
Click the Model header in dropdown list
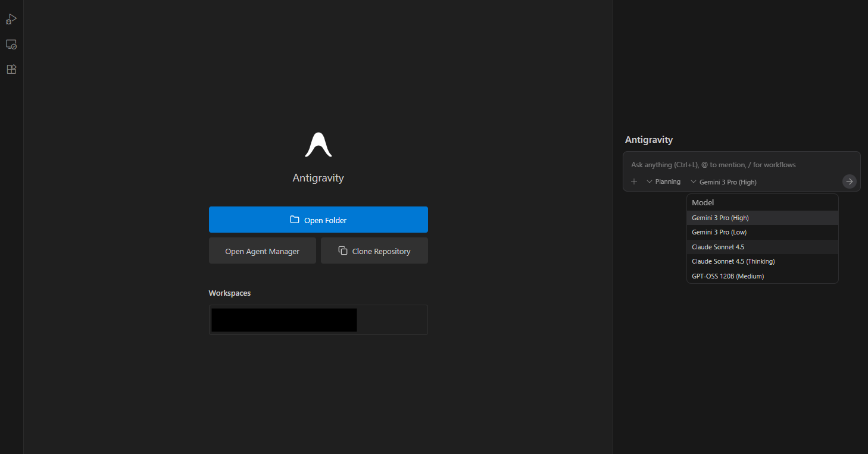coord(702,203)
